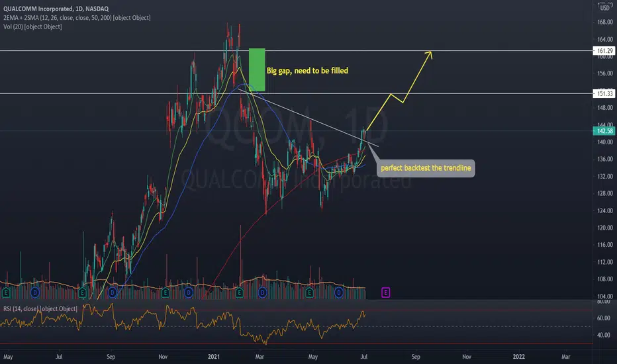Click the 108.00 price axis label
Screen dimensions: 617x364
click(605, 279)
